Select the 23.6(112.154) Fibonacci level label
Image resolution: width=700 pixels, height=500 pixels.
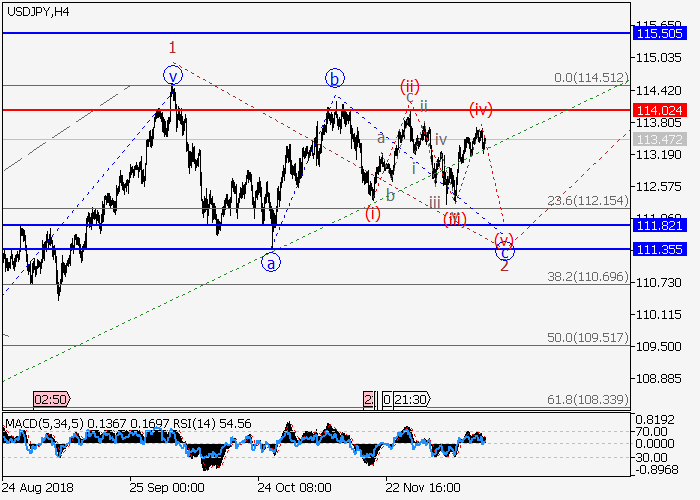tap(588, 200)
